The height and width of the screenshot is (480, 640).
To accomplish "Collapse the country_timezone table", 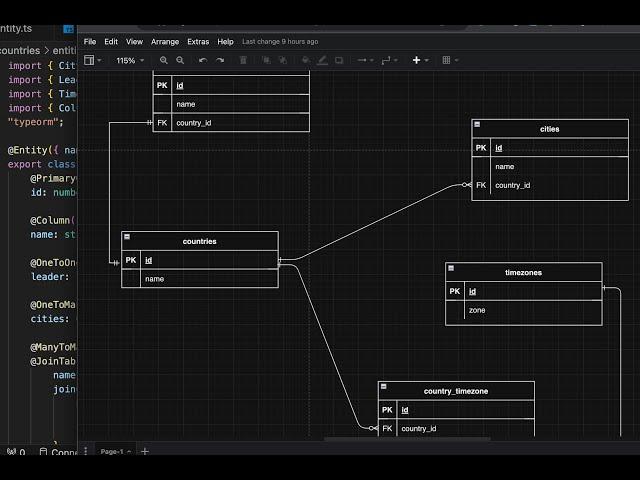I will (384, 386).
